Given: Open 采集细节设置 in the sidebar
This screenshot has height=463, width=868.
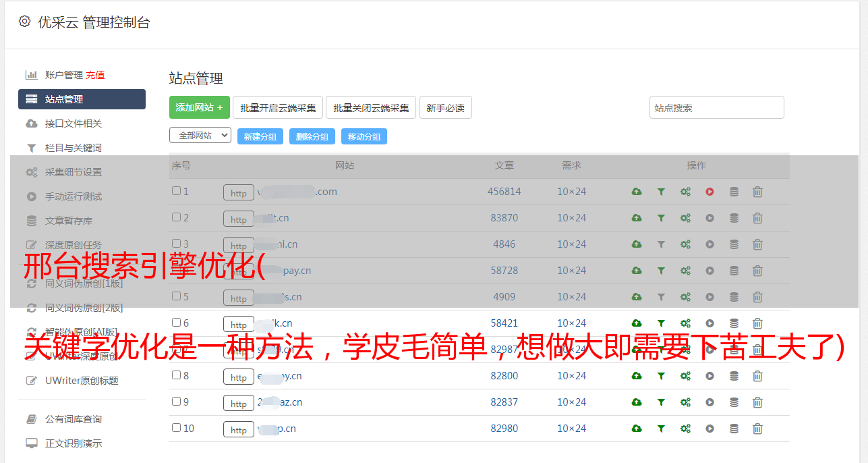Looking at the screenshot, I should pos(74,172).
